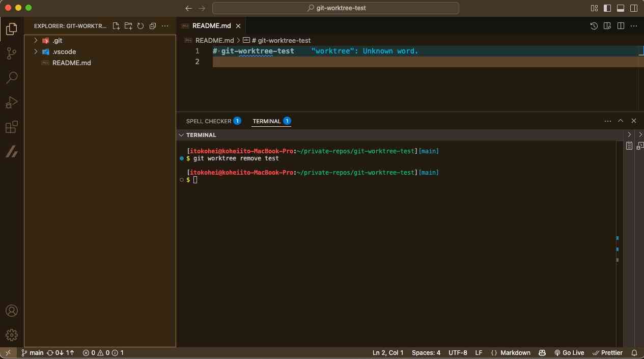
Task: Open the Search view in activity bar
Action: click(x=11, y=78)
